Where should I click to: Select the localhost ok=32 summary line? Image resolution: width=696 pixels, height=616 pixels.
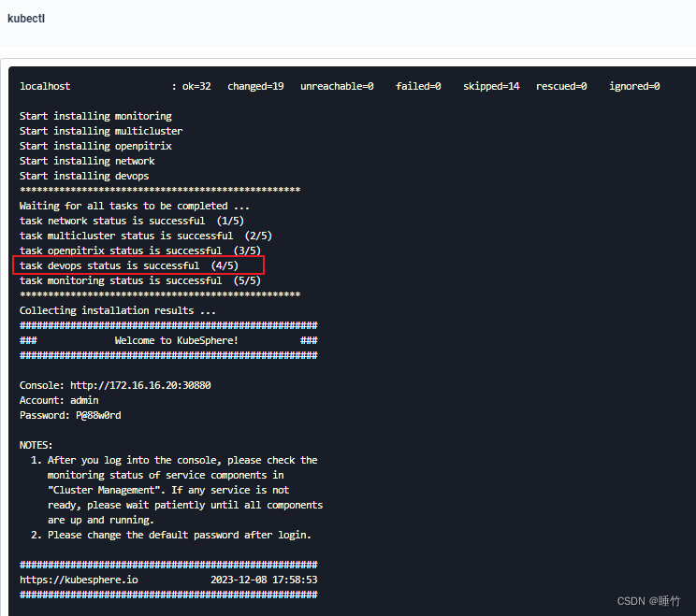[x=340, y=86]
